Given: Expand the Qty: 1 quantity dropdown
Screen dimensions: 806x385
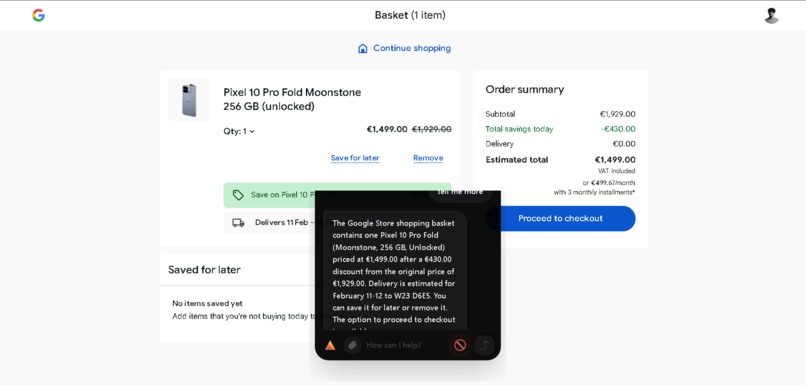Looking at the screenshot, I should pos(239,131).
